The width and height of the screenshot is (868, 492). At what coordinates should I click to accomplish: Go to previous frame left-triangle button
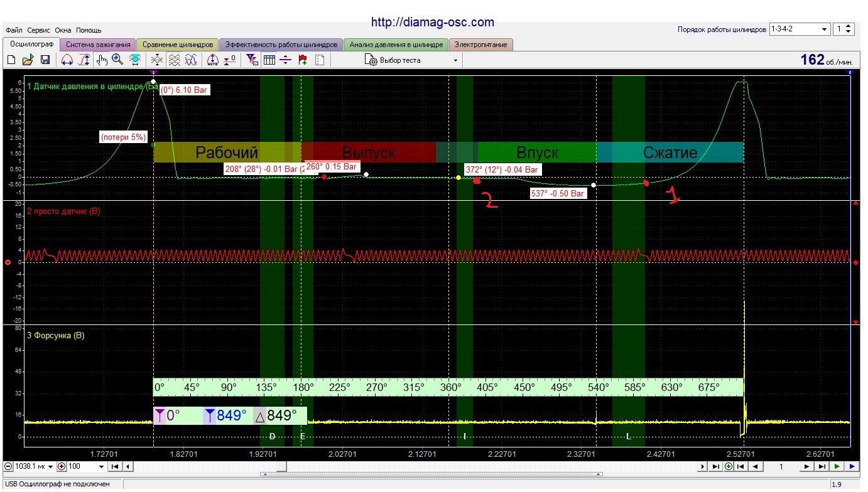click(756, 466)
